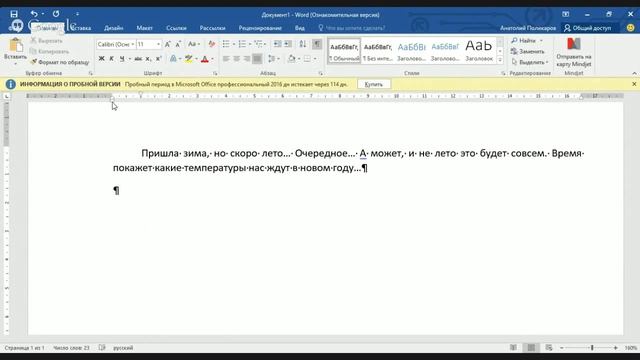Click the Обычный style thumbnail
Image resolution: width=640 pixels, height=360 pixels.
pos(344,51)
